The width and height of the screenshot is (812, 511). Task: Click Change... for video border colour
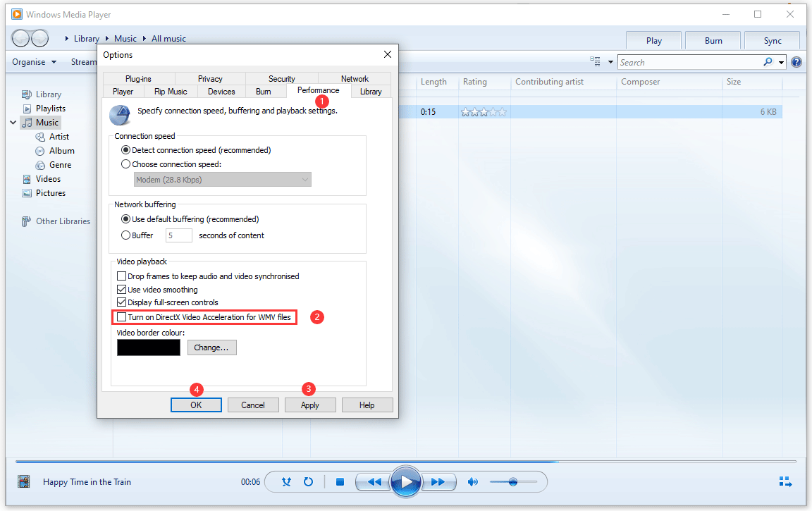211,347
